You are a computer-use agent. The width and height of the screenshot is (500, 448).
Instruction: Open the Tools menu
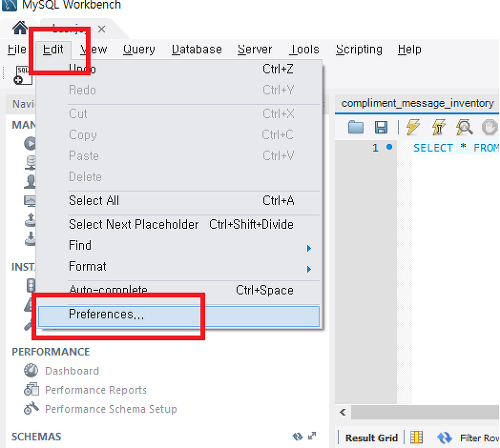[x=304, y=49]
